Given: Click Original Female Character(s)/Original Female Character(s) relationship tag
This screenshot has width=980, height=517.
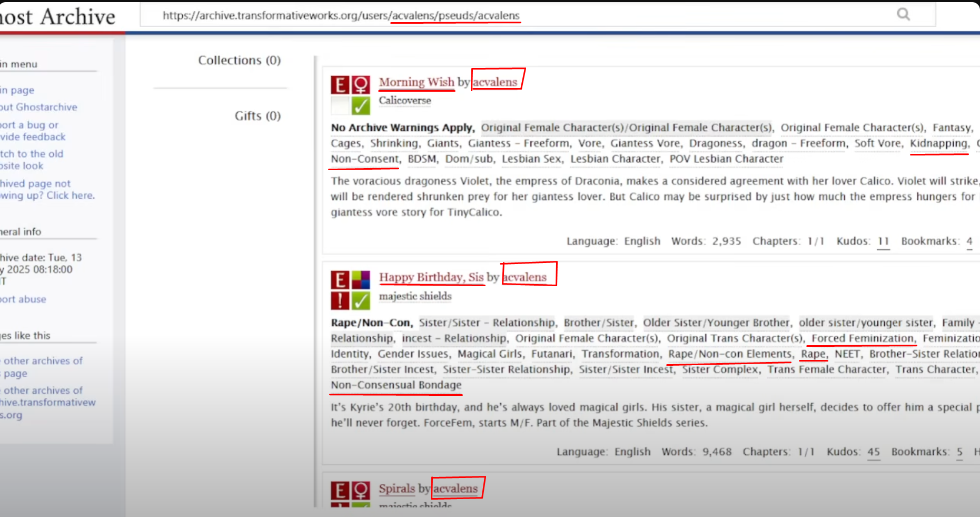Looking at the screenshot, I should pyautogui.click(x=627, y=128).
